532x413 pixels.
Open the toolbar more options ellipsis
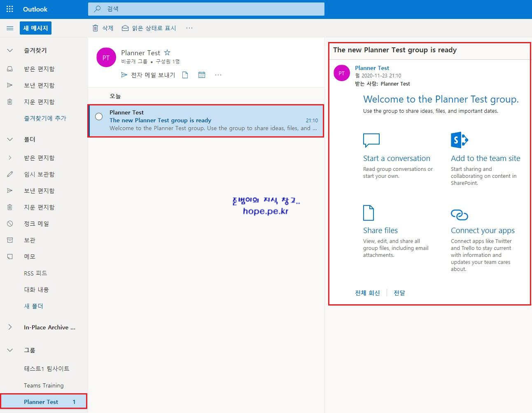click(189, 28)
